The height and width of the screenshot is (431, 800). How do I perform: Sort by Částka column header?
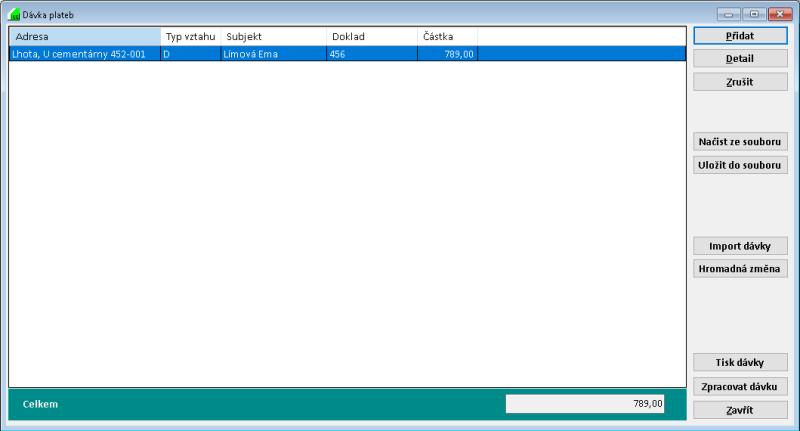(447, 37)
